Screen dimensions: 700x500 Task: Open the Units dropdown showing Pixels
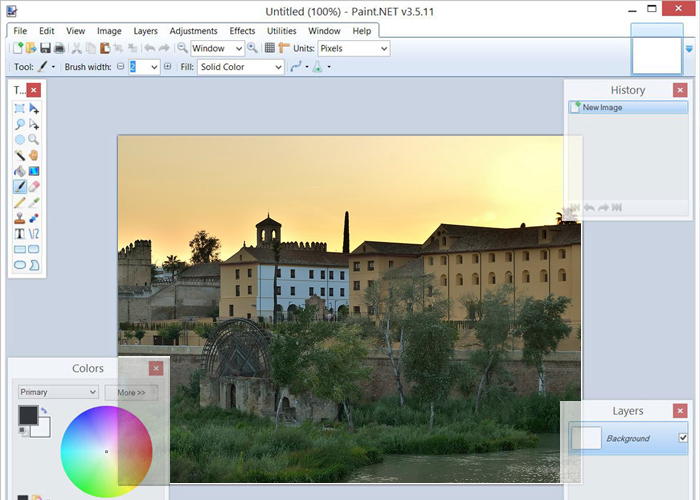pos(353,48)
